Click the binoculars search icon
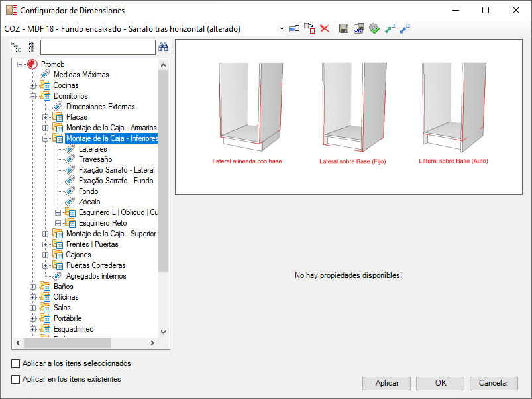The height and width of the screenshot is (399, 532). [x=163, y=47]
